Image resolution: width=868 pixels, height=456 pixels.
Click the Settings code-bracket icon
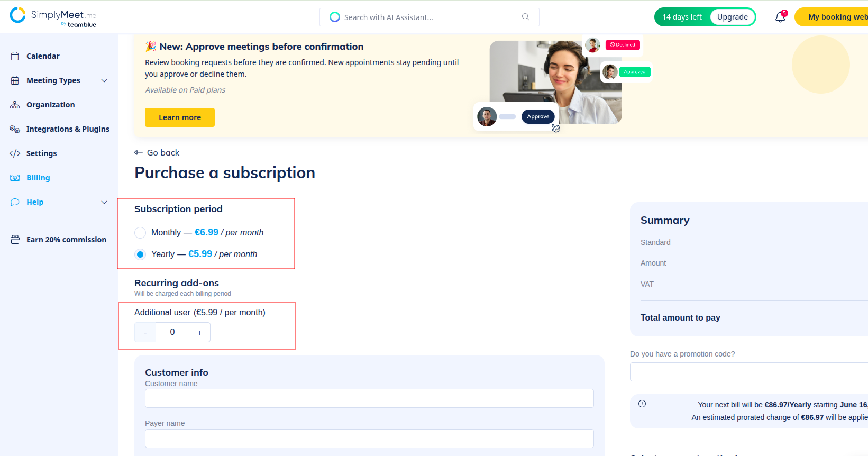[15, 153]
